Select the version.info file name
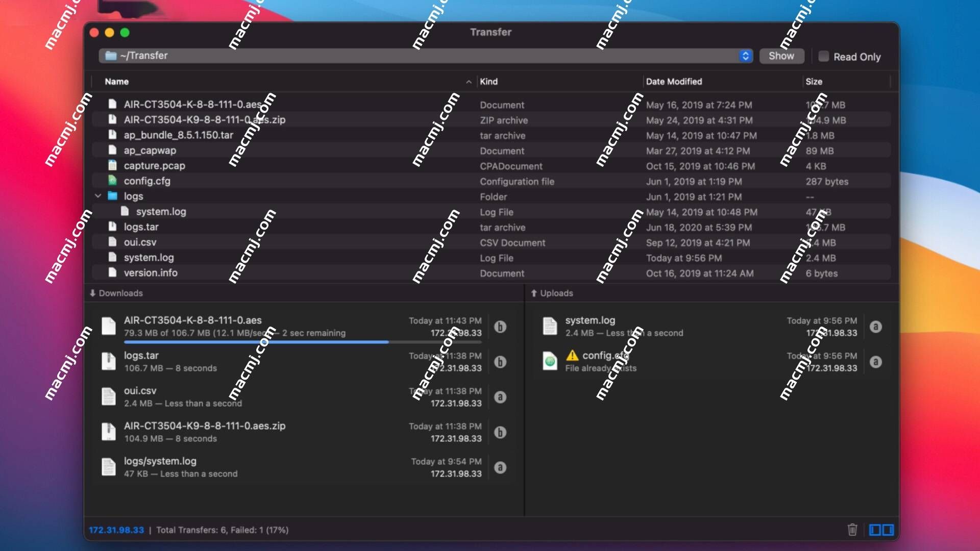Image resolution: width=980 pixels, height=551 pixels. (x=151, y=273)
